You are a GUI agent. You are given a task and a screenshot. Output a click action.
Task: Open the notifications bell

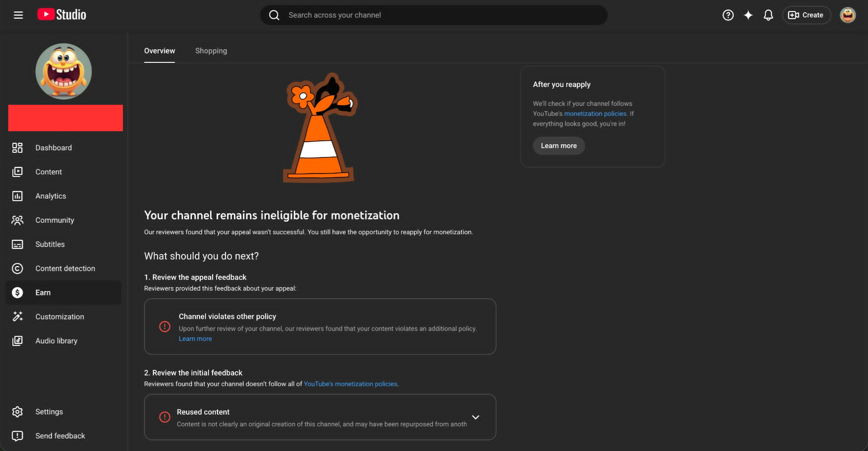coord(768,15)
